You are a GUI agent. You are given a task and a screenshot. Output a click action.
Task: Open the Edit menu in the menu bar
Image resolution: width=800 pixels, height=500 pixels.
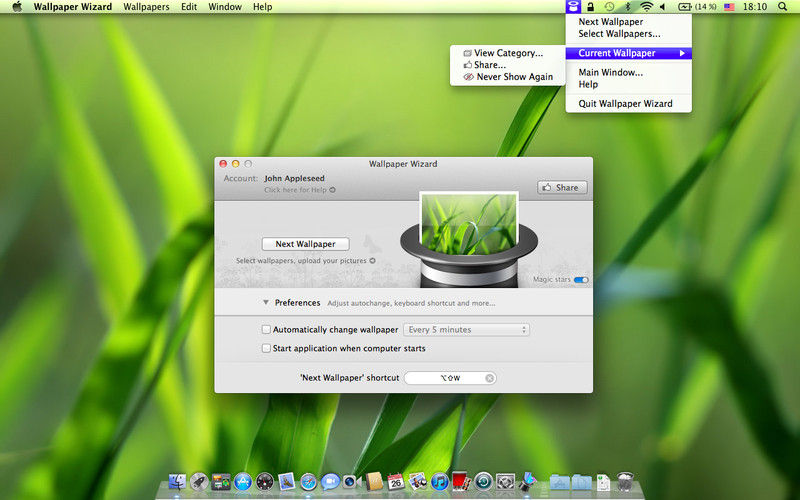(x=189, y=7)
